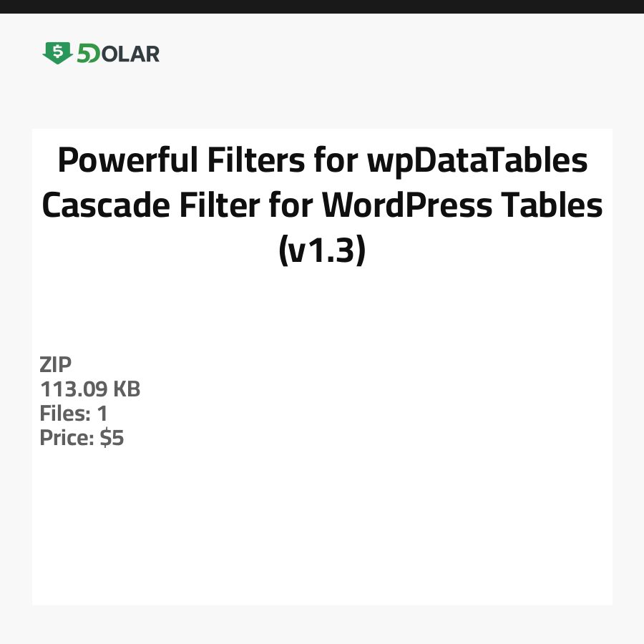Click the word "wpDataTables" in the title
644x644 pixels.
pyautogui.click(x=477, y=160)
